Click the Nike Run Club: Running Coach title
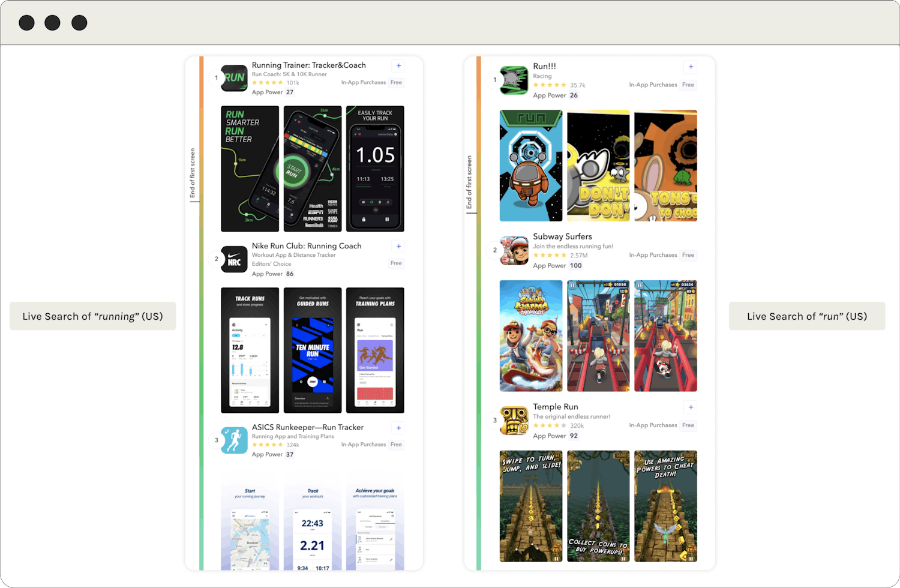Screen dimensions: 900x588 307,246
